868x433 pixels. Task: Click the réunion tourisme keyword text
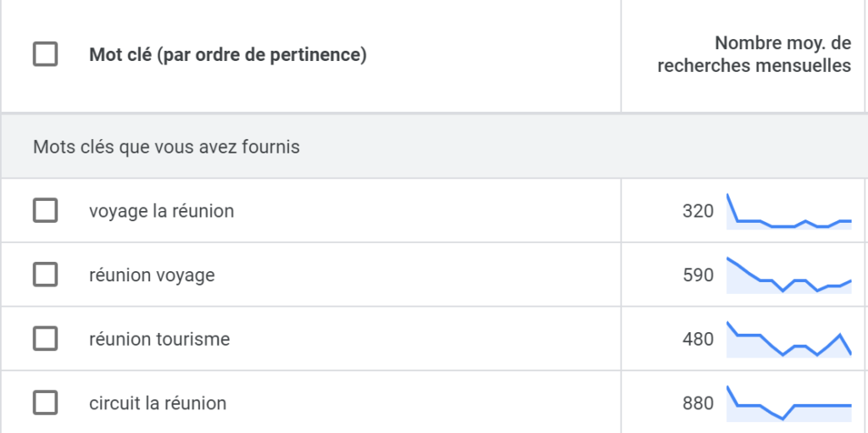tap(159, 339)
